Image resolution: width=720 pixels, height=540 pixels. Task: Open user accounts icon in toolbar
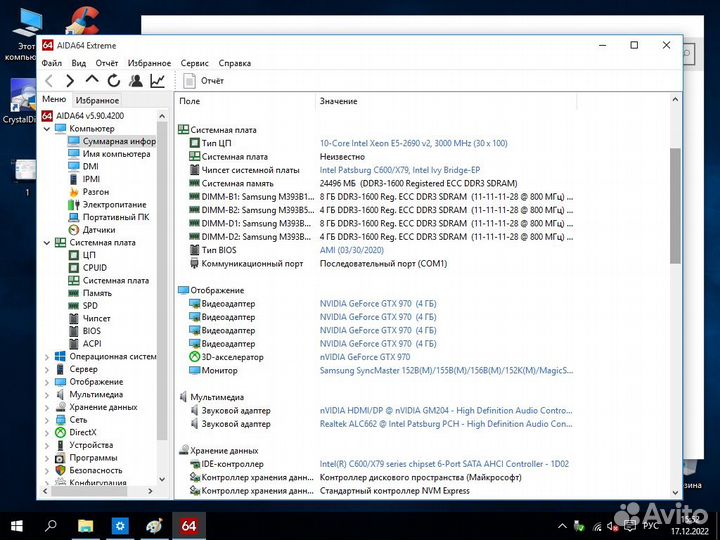(136, 81)
